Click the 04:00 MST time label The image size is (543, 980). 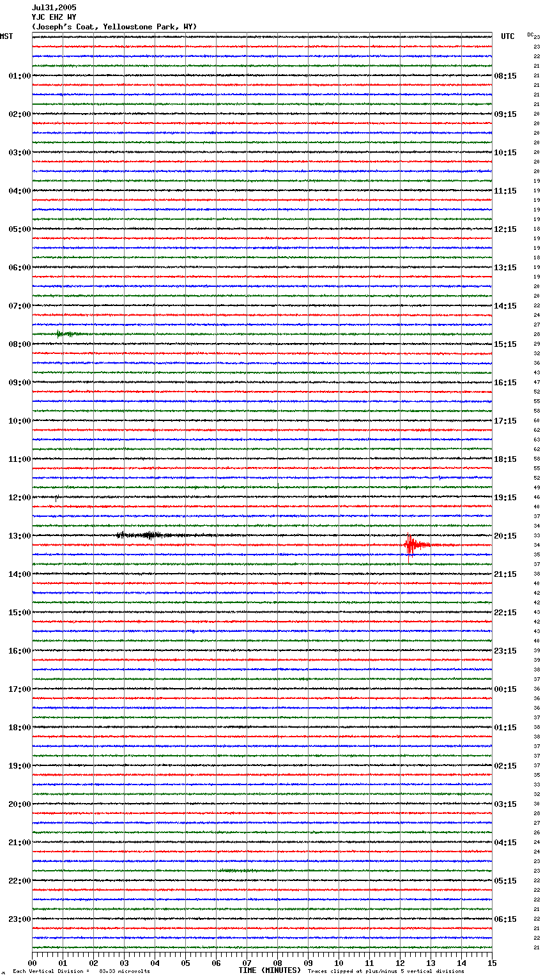click(x=20, y=191)
